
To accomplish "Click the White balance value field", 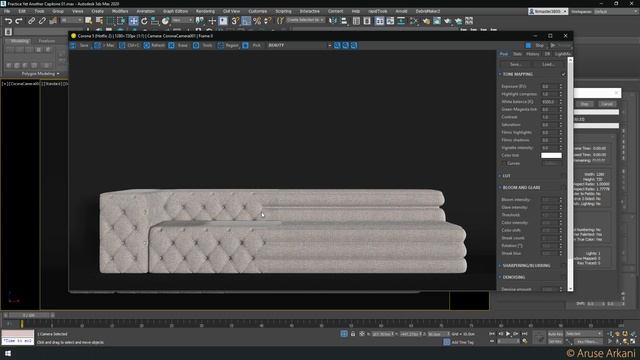I will click(x=549, y=102).
